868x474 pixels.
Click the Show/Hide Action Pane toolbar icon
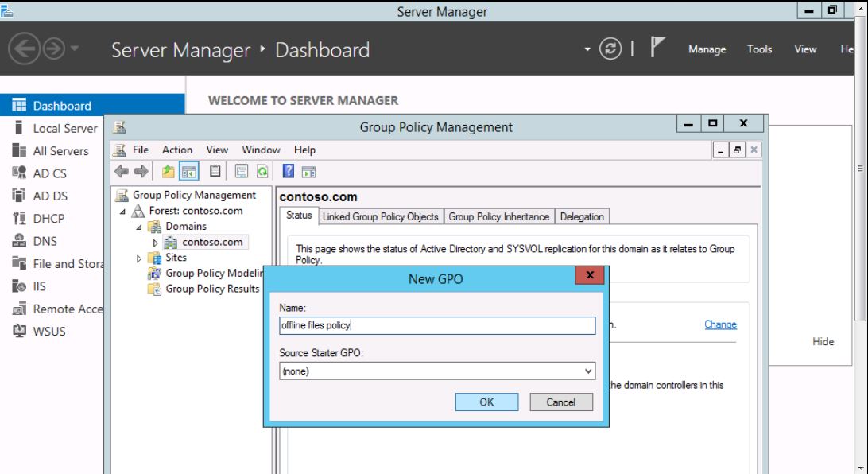click(x=309, y=173)
